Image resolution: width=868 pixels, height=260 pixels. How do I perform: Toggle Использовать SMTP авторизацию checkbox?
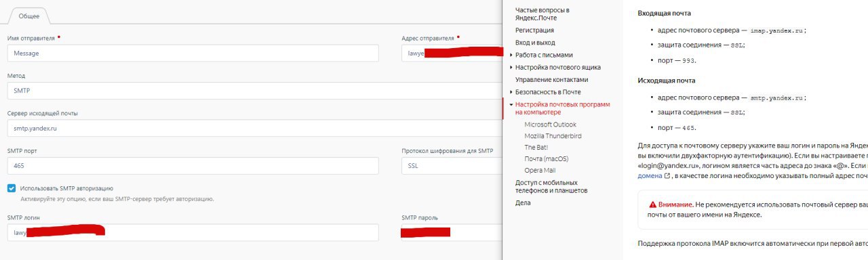click(x=12, y=188)
